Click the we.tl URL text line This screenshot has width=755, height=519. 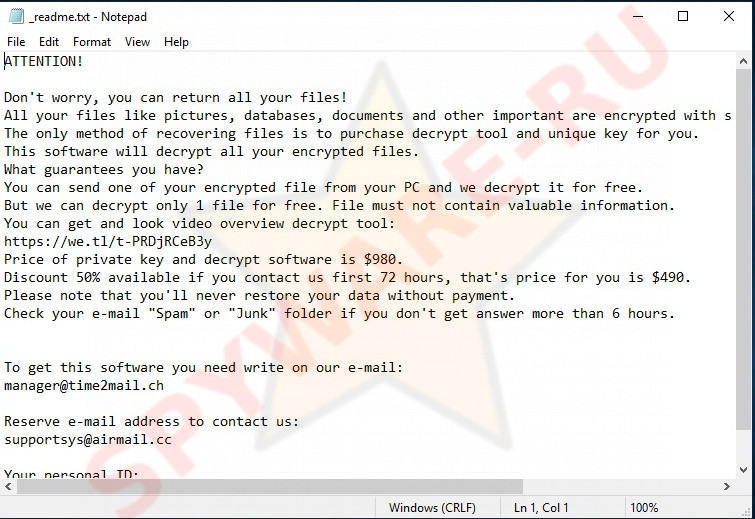tap(108, 241)
